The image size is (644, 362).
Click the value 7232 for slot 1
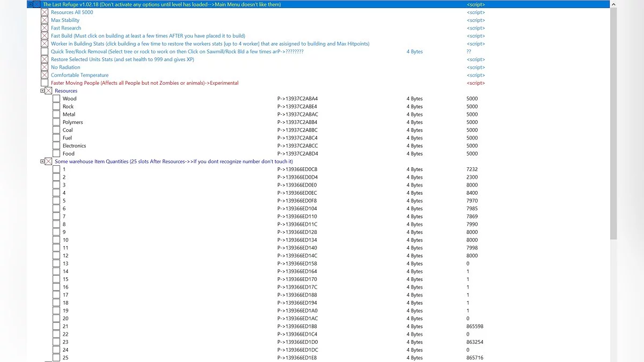[472, 169]
